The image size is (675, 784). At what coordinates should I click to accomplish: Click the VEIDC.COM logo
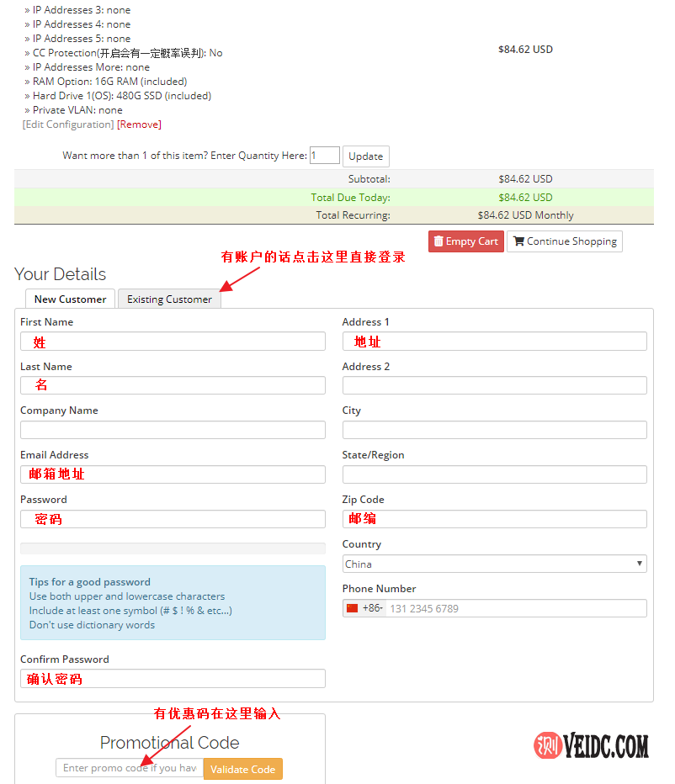click(591, 745)
